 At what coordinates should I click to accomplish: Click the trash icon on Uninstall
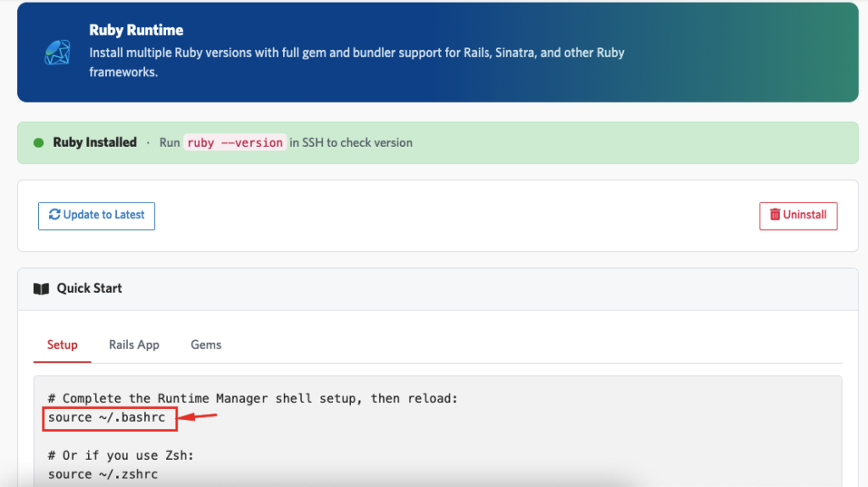click(x=775, y=215)
